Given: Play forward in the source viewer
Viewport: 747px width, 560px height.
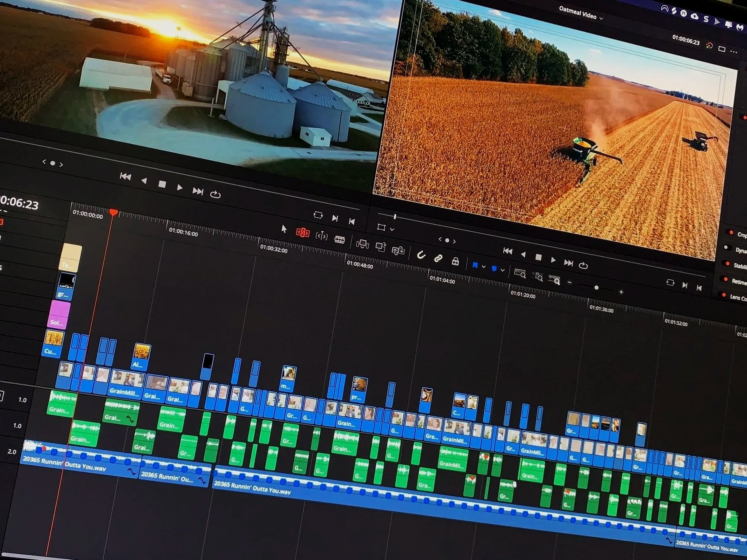Looking at the screenshot, I should (180, 187).
